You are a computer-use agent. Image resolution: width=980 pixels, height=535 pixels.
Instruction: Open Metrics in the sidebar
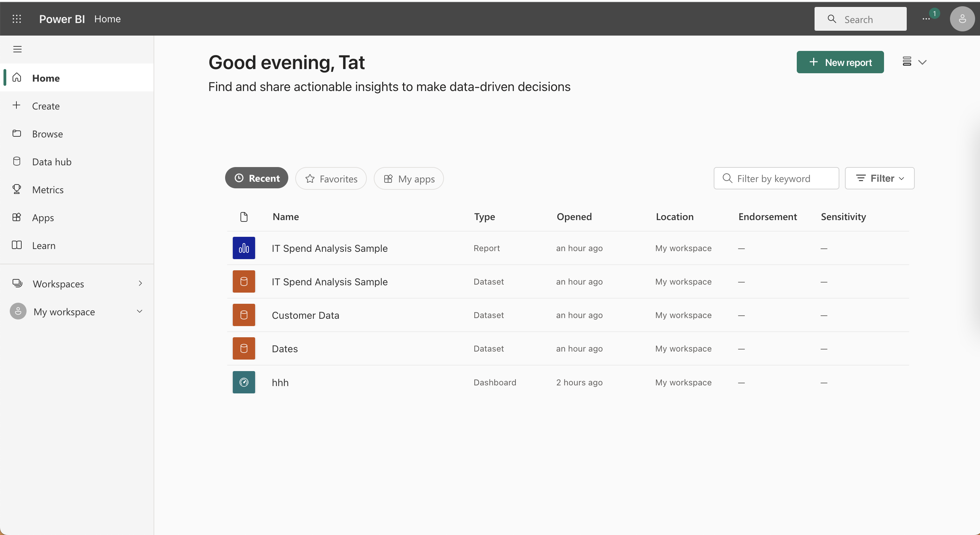tap(77, 189)
